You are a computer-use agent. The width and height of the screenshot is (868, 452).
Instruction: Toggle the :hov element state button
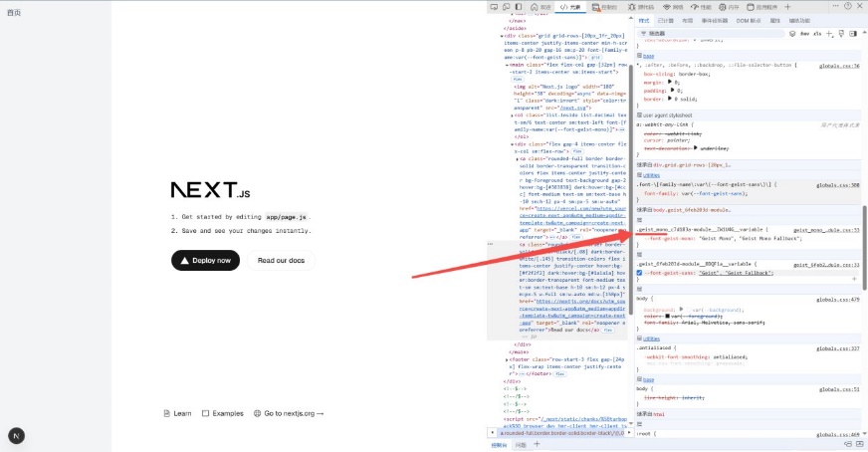(x=803, y=33)
